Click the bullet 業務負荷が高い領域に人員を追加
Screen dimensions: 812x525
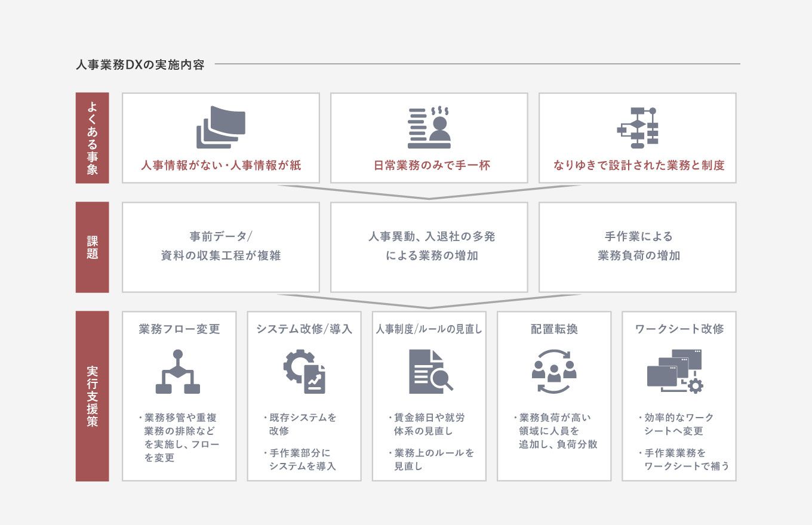click(555, 431)
